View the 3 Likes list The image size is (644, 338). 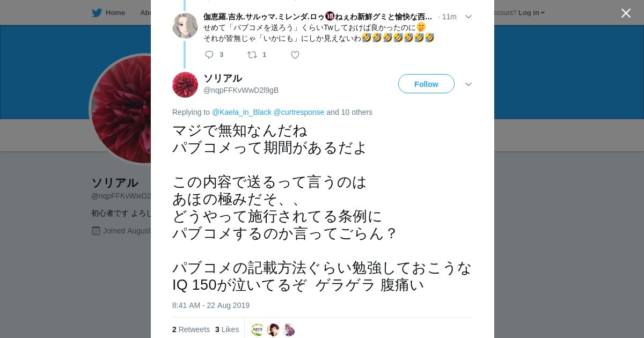pyautogui.click(x=227, y=329)
